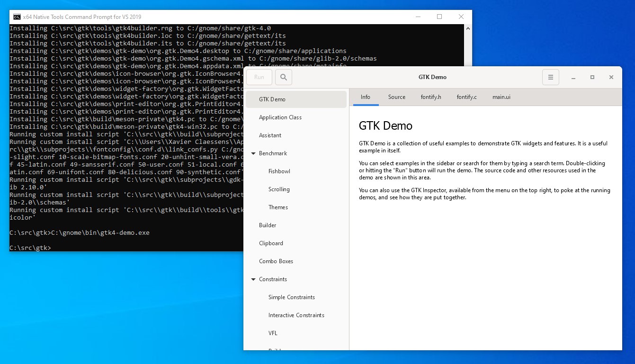Open the fontify.c tab
The height and width of the screenshot is (364, 635).
pos(467,97)
